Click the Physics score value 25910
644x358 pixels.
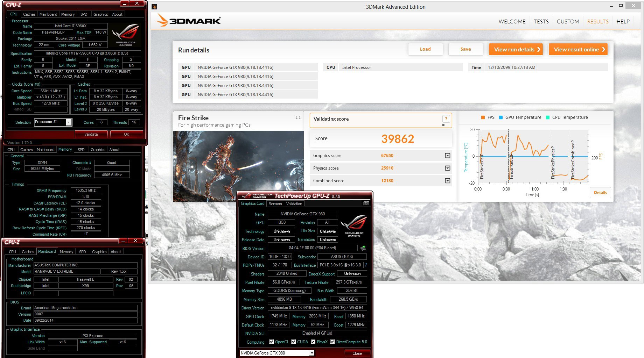click(387, 168)
